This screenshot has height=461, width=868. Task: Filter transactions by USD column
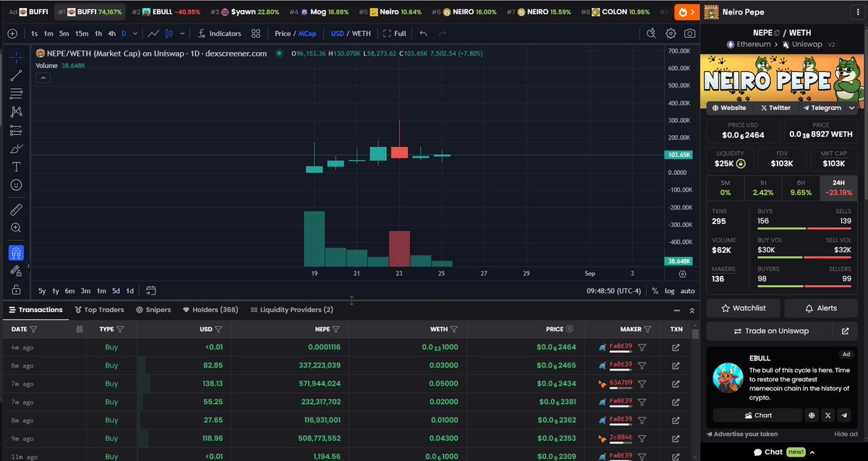tap(218, 329)
